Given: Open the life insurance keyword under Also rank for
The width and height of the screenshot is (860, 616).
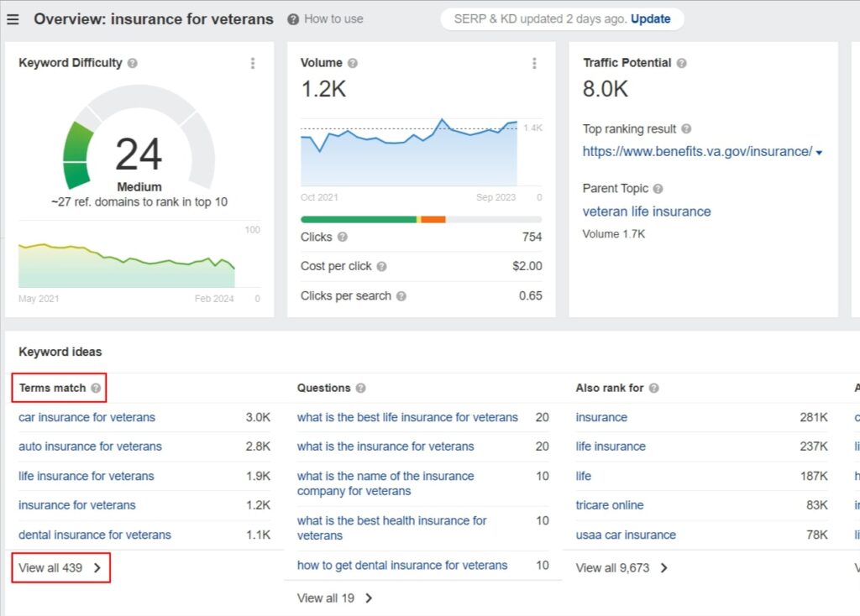Looking at the screenshot, I should [611, 446].
